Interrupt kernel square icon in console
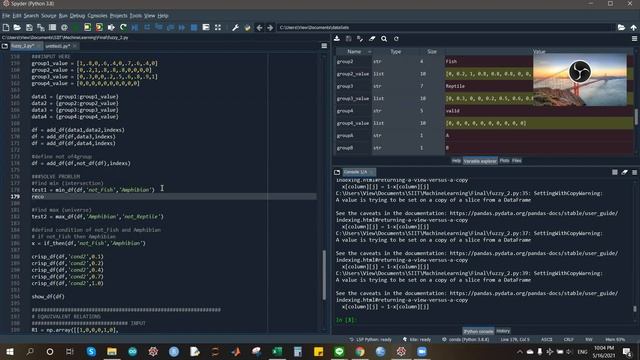640x360 pixels. [615, 172]
